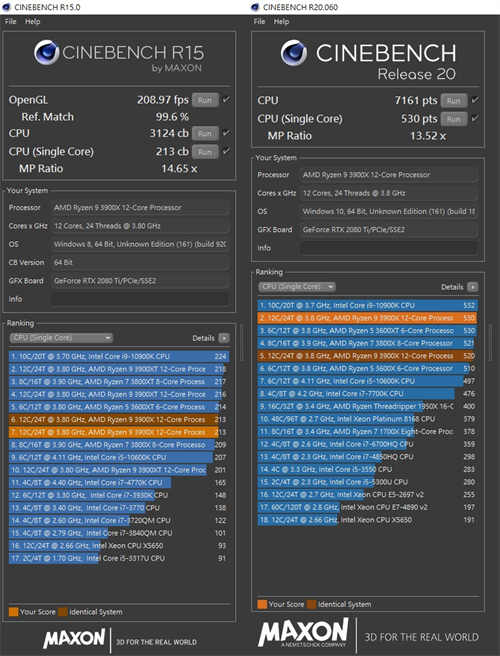Image resolution: width=500 pixels, height=656 pixels.
Task: Select R20 rank 10 Xeon Platinum 8168 row
Action: [x=367, y=419]
